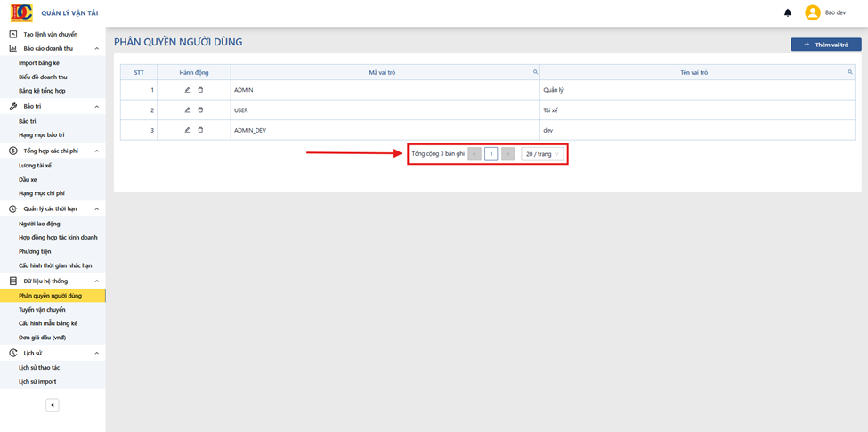Delete the ADMIN role row
Image resolution: width=868 pixels, height=432 pixels.
tap(200, 90)
